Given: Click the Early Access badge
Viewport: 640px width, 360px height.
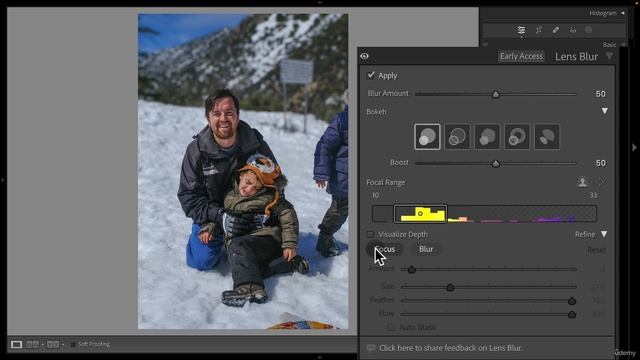Looking at the screenshot, I should [521, 56].
